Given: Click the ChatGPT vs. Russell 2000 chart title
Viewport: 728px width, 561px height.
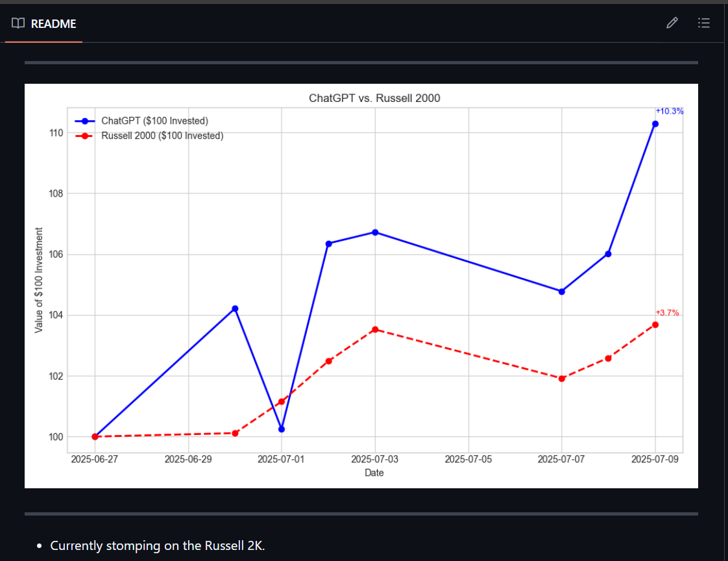Looking at the screenshot, I should 374,98.
